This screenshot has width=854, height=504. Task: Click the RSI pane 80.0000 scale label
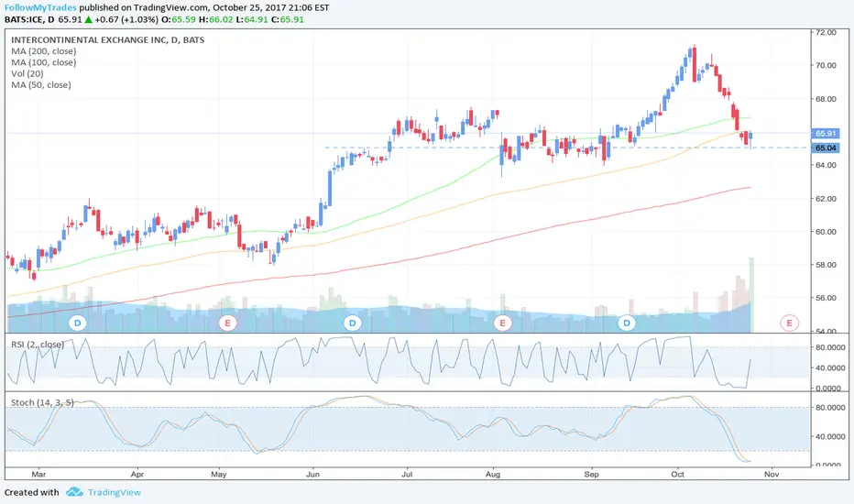[830, 347]
